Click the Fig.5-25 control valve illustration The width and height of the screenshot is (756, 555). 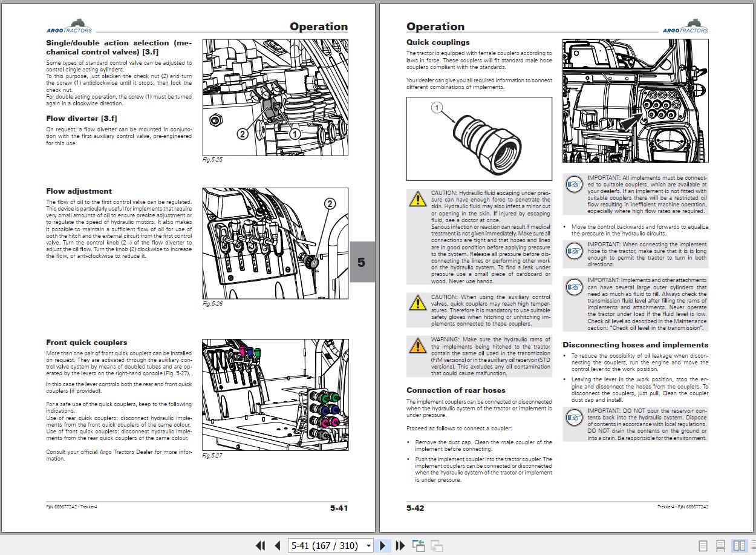tap(275, 97)
